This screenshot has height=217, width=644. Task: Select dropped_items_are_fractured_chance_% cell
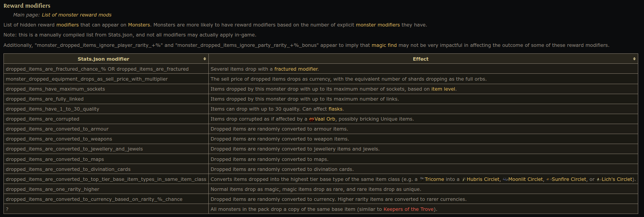pyautogui.click(x=106, y=69)
